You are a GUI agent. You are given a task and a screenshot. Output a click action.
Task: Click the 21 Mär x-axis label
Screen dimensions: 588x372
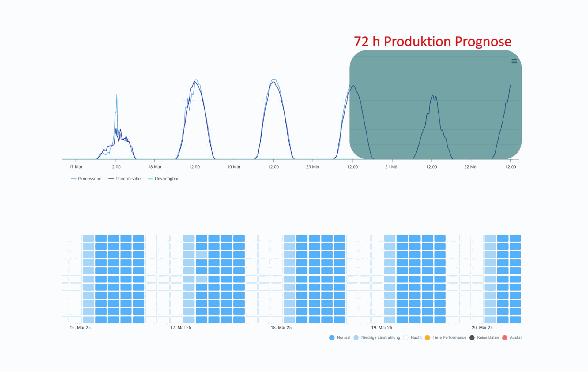(x=392, y=167)
